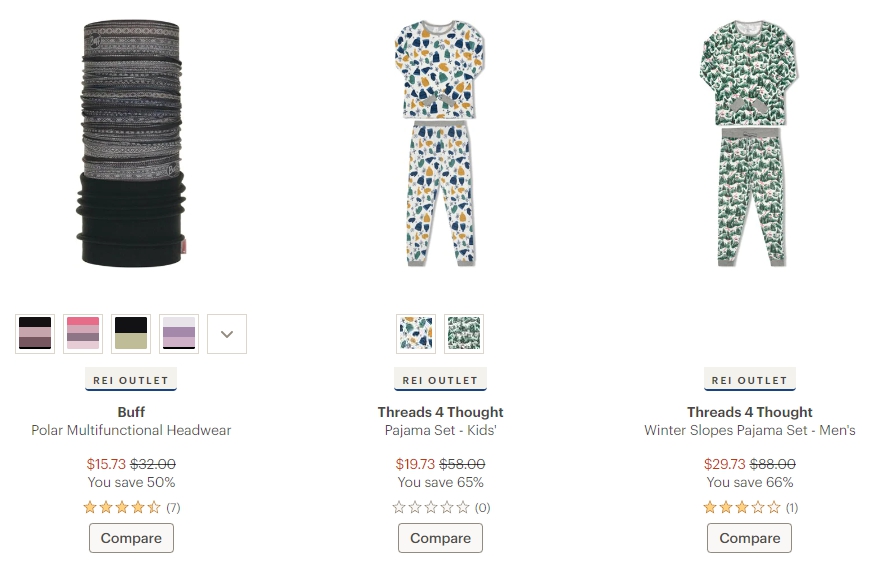
Task: View Buff headwear star rating reviews
Action: tap(131, 507)
